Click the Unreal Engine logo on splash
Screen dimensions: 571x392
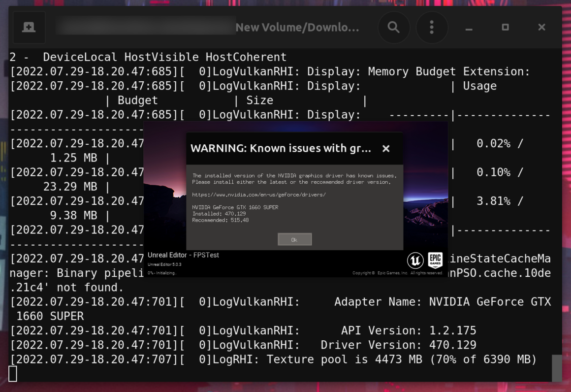(x=415, y=260)
